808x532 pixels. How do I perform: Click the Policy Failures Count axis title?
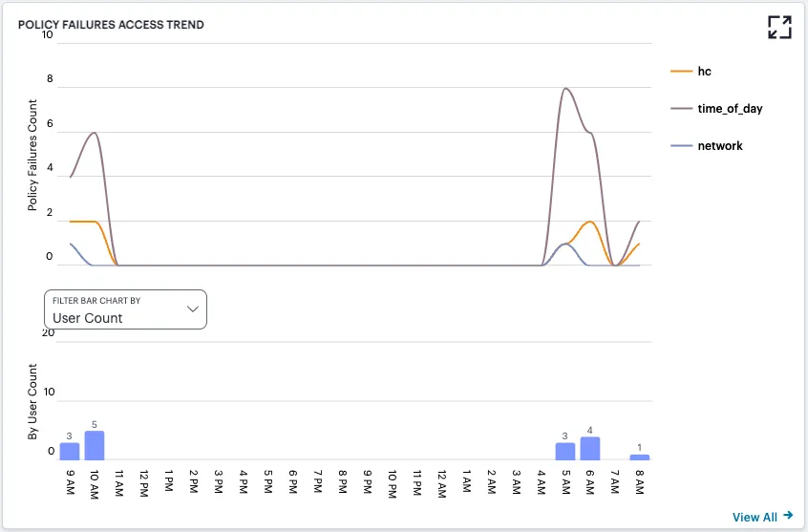(x=32, y=155)
